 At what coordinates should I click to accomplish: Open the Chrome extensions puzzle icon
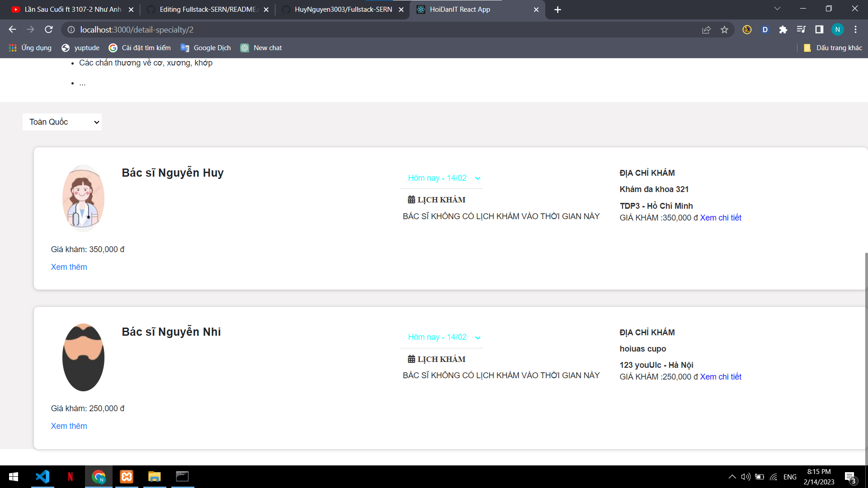coord(783,29)
